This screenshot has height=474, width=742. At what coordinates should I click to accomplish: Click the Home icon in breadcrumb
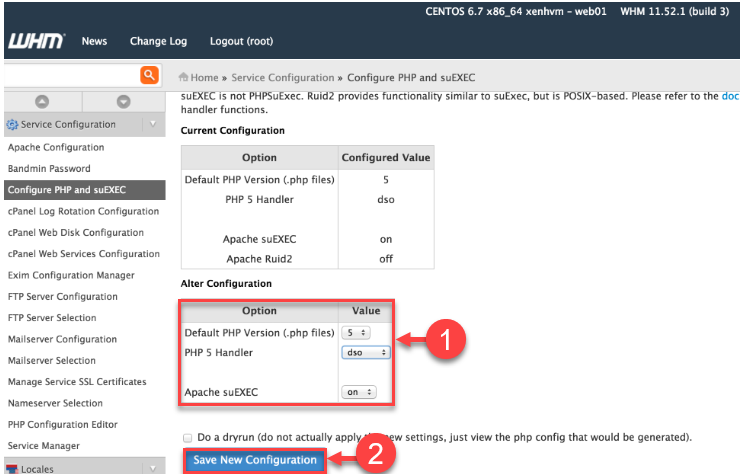184,77
